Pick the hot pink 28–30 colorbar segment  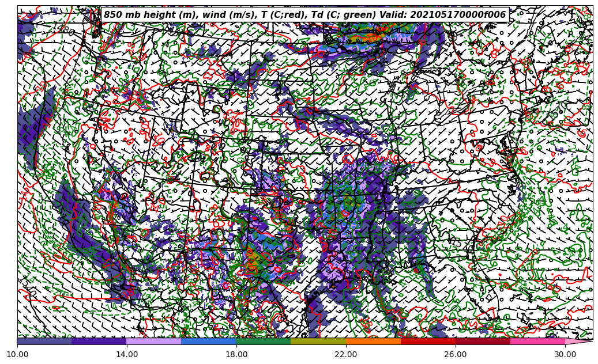[x=537, y=341]
